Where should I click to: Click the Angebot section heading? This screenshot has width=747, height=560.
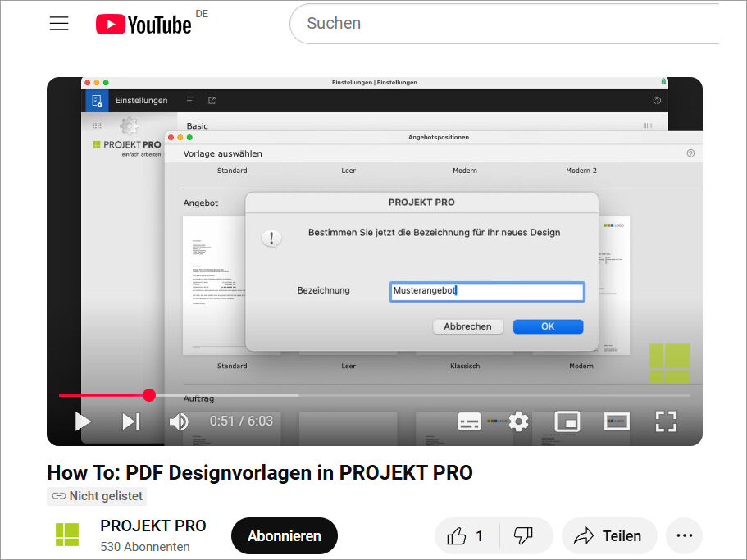(201, 203)
